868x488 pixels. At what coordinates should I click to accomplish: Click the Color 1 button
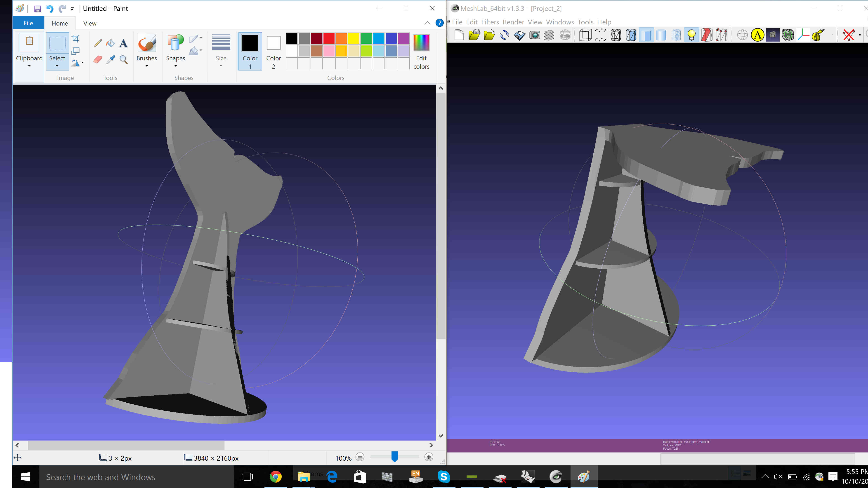250,51
